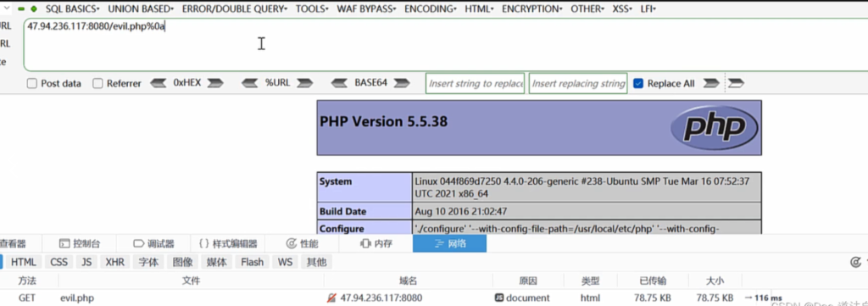Screen dimensions: 868x306
Task: Open the OTHER dropdown menu
Action: pos(587,8)
